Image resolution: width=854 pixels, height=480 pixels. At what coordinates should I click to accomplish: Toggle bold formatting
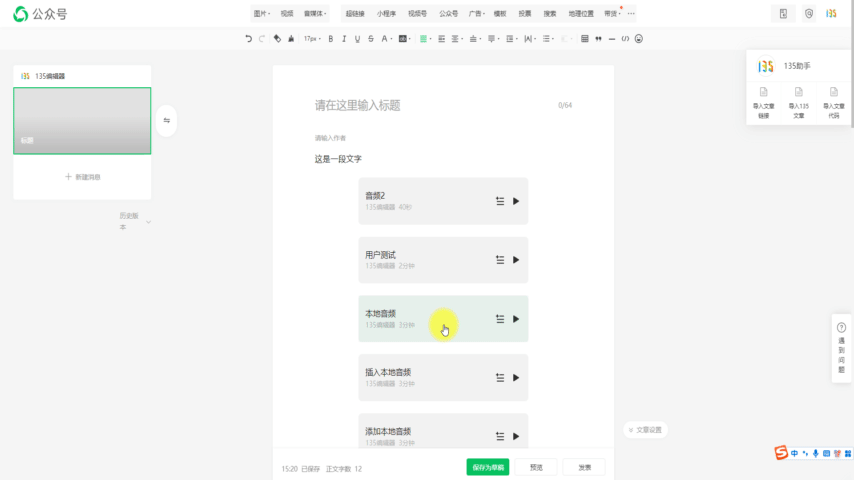[x=331, y=39]
